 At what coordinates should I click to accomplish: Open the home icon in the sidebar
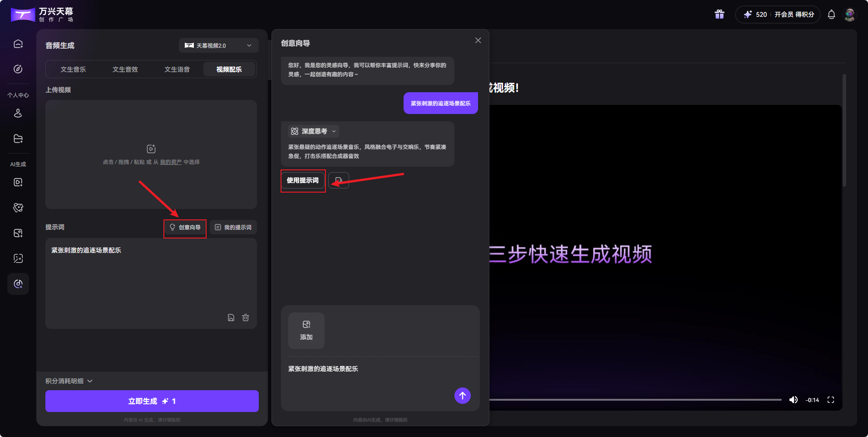pos(18,44)
